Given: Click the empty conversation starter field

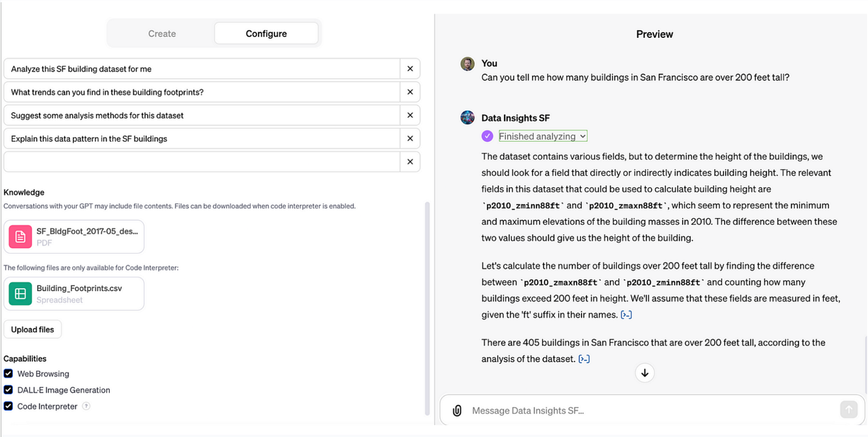Looking at the screenshot, I should (202, 162).
